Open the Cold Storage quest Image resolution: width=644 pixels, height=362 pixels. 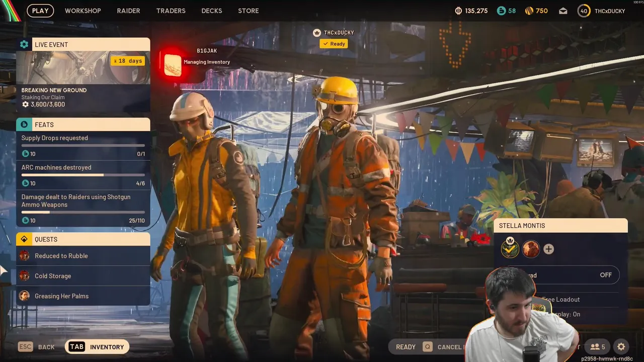pos(83,276)
